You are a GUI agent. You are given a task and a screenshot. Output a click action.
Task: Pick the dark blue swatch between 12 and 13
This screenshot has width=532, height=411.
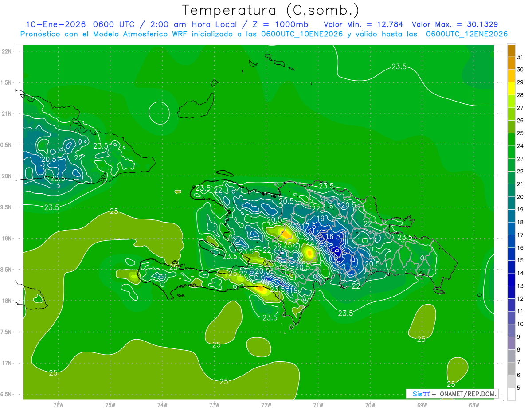tap(511, 293)
